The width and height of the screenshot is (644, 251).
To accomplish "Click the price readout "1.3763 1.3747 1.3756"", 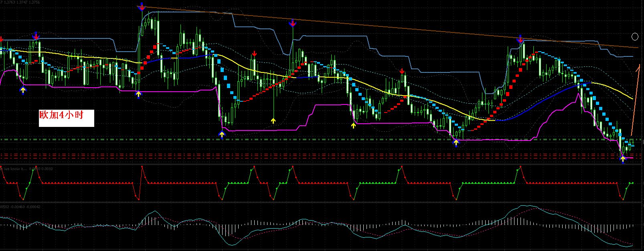I will [x=21, y=2].
